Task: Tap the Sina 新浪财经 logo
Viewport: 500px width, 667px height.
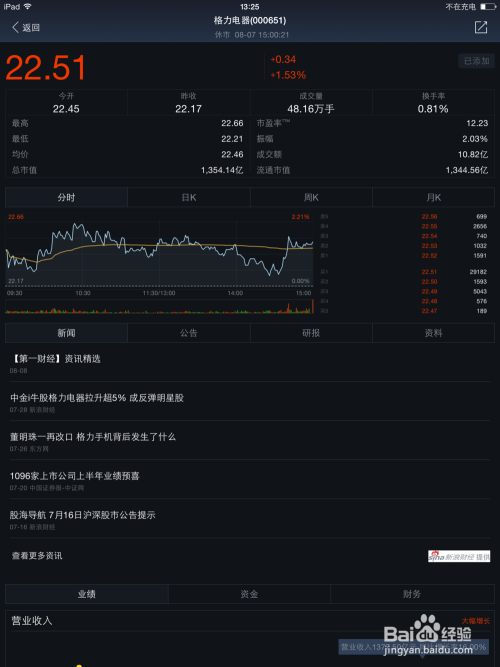Action: [459, 556]
